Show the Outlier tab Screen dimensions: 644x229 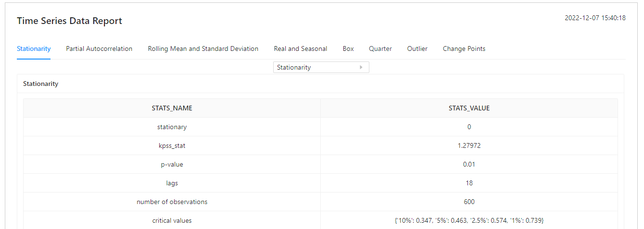(417, 48)
